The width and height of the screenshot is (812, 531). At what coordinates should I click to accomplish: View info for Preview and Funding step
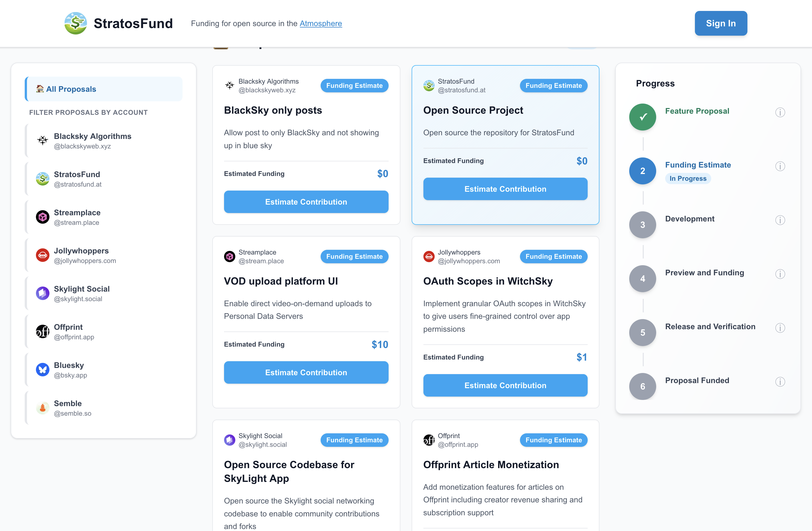click(780, 274)
